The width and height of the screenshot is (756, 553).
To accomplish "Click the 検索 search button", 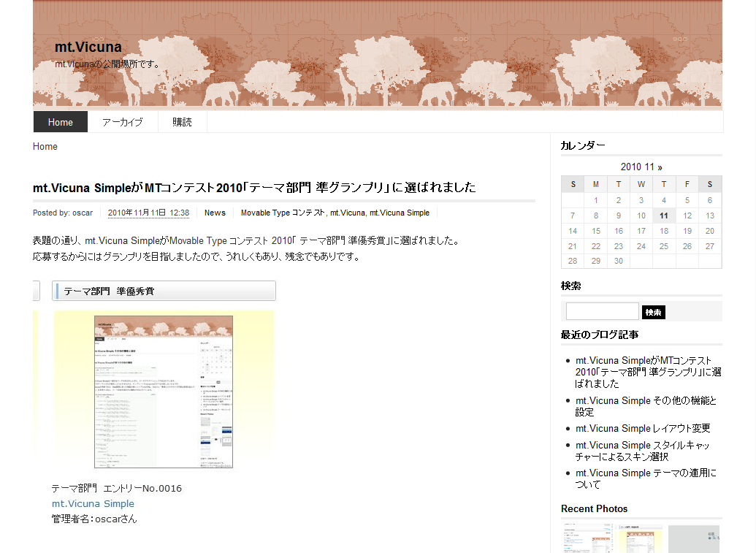I will click(653, 312).
